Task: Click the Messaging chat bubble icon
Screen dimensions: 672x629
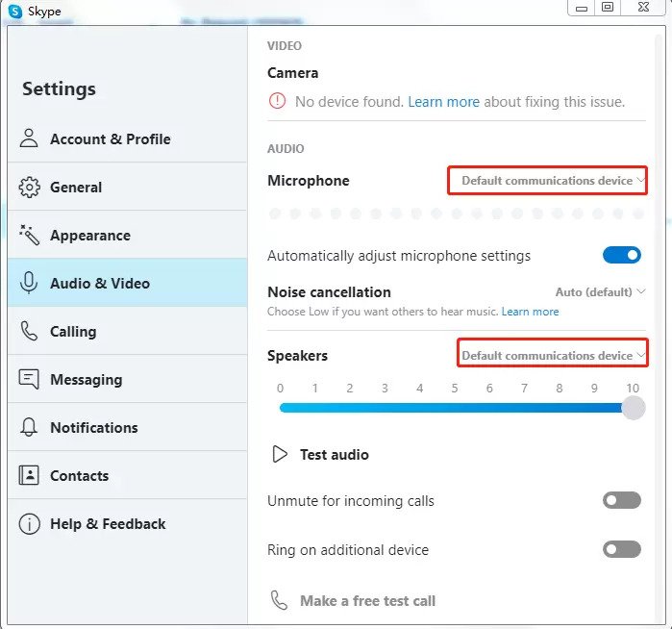Action: (29, 379)
